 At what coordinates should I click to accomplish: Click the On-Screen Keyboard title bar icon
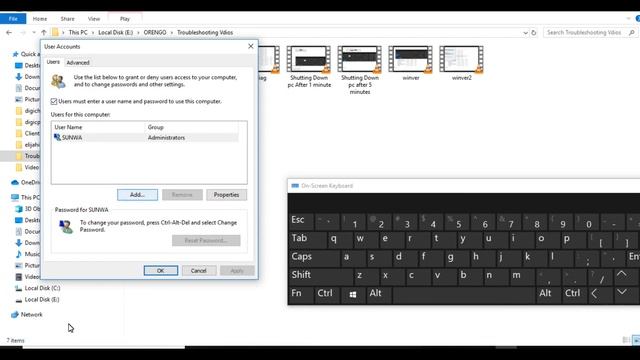pos(295,186)
